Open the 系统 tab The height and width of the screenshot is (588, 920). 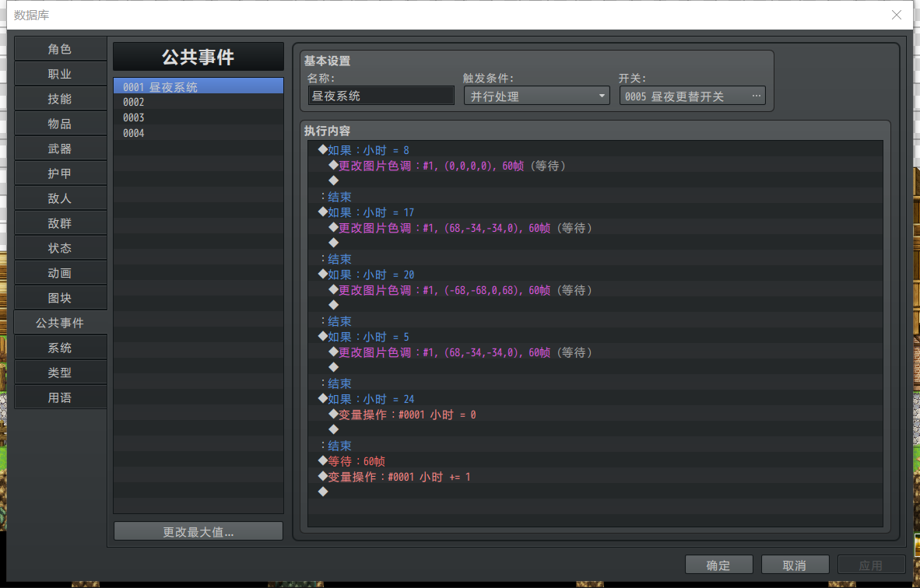[x=61, y=348]
